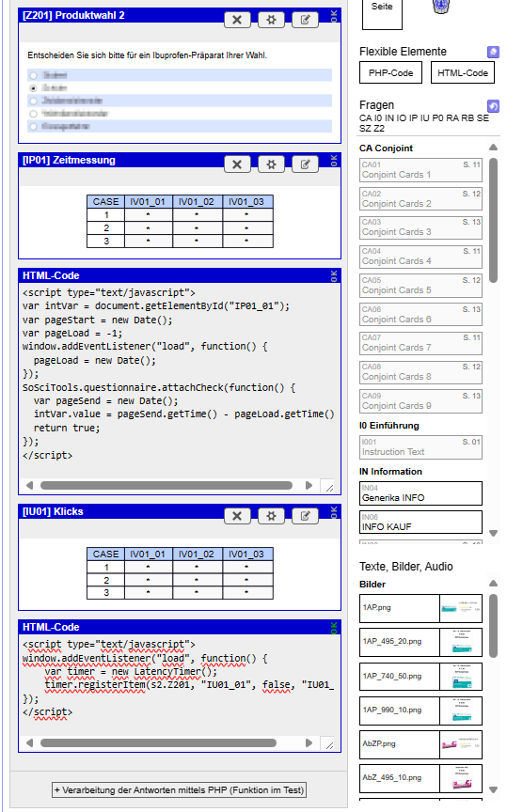This screenshot has height=812, width=507.
Task: Select image 1AP.png
Action: (421, 608)
